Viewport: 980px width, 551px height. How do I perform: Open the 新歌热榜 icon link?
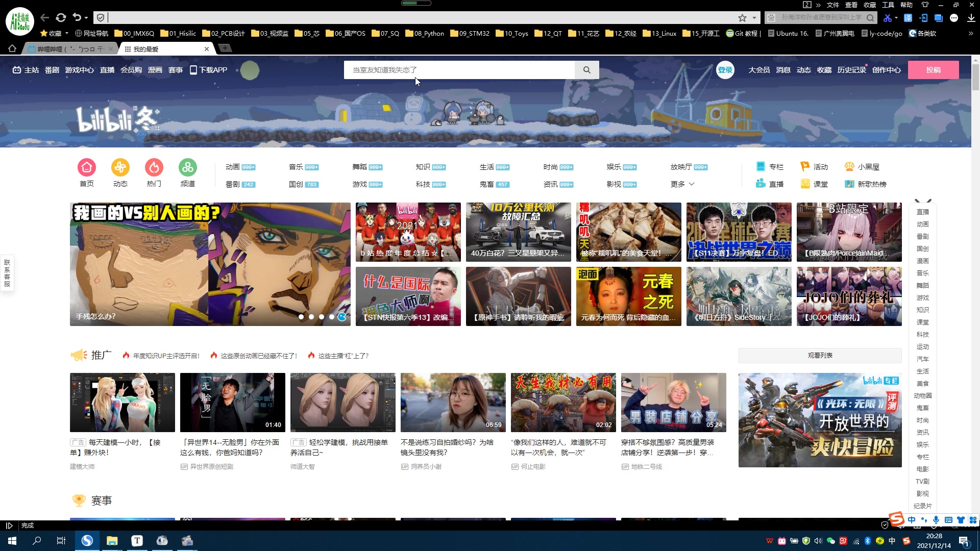point(865,184)
